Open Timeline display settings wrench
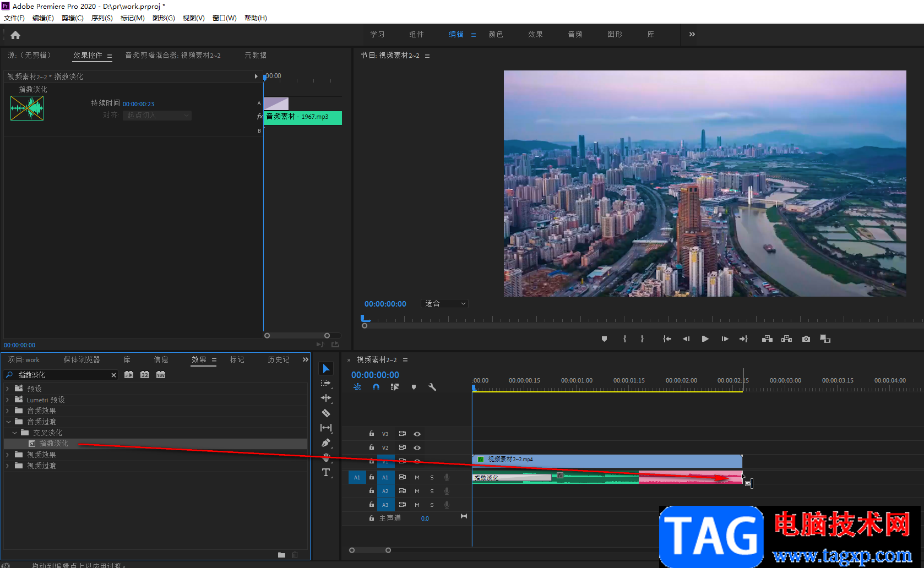Viewport: 924px width, 568px height. pyautogui.click(x=432, y=387)
